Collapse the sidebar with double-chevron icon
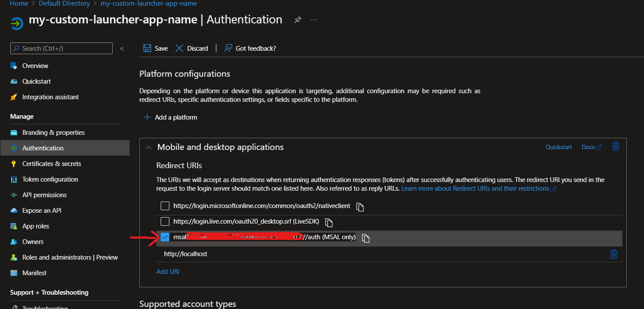The image size is (644, 309). point(122,49)
